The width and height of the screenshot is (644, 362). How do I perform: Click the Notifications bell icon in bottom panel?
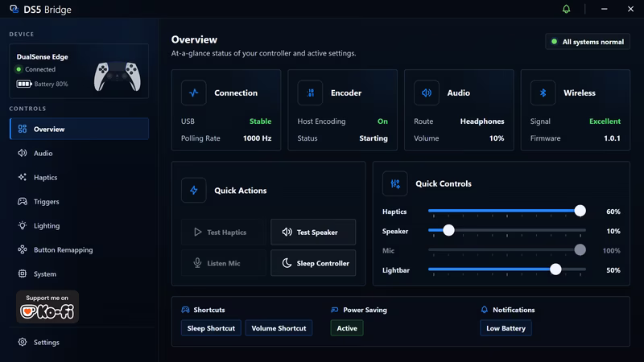(485, 310)
